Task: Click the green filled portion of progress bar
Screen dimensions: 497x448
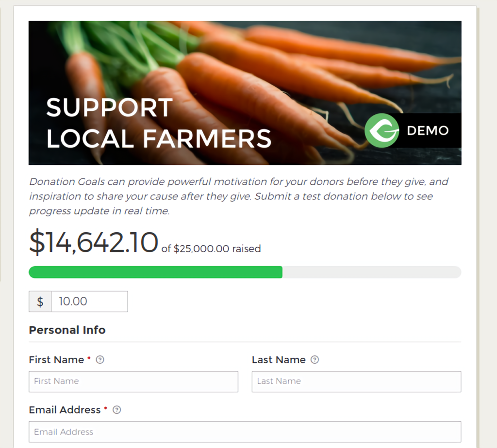Action: coord(155,272)
